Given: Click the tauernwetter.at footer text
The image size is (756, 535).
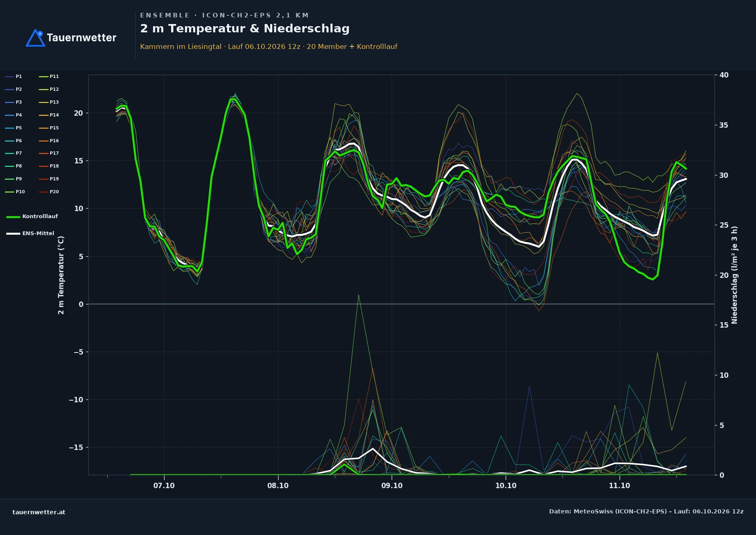Looking at the screenshot, I should point(39,512).
